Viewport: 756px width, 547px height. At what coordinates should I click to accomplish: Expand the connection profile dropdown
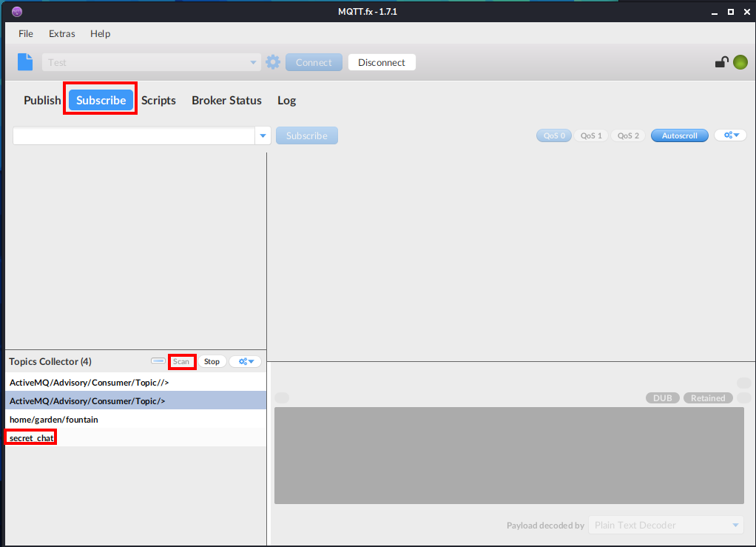[x=252, y=61]
